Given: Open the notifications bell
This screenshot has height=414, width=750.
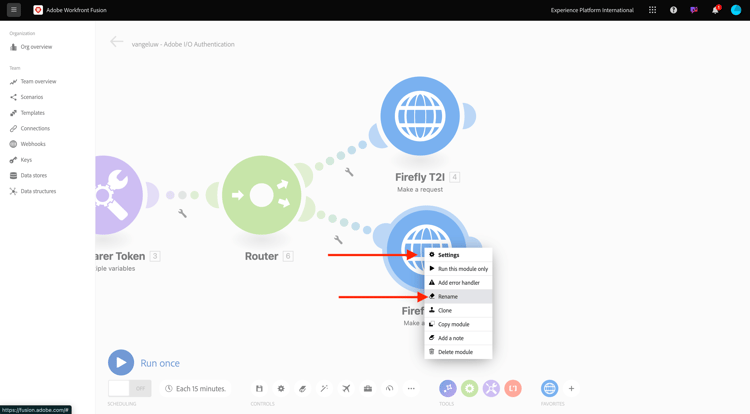Looking at the screenshot, I should tap(715, 10).
